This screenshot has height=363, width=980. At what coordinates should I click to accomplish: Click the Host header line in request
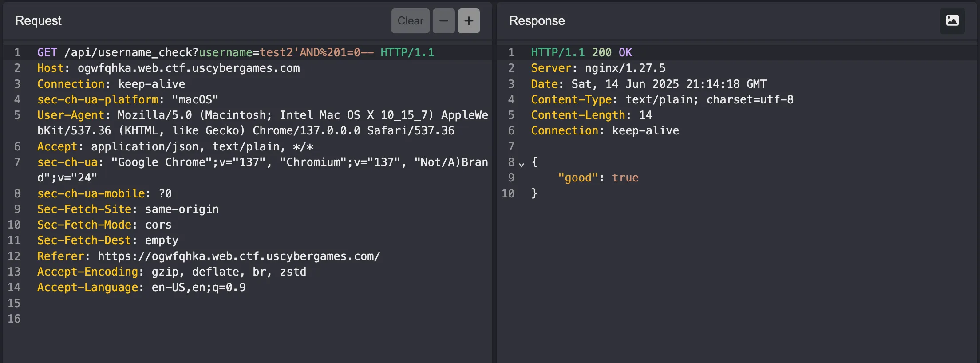(x=168, y=68)
